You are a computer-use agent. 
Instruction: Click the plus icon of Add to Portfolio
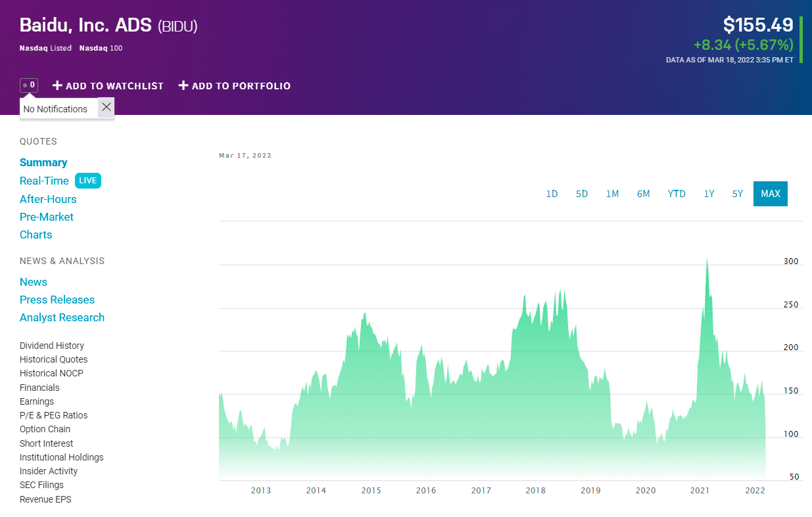pos(183,85)
